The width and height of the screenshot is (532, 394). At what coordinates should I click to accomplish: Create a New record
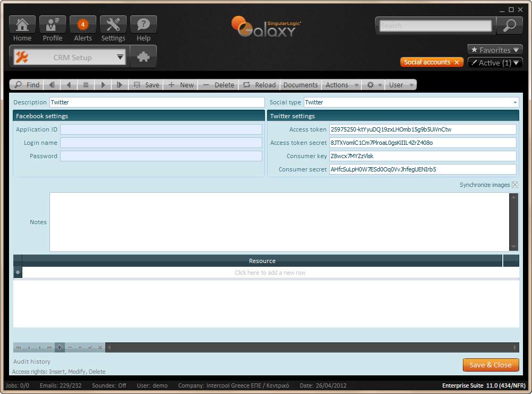[181, 85]
